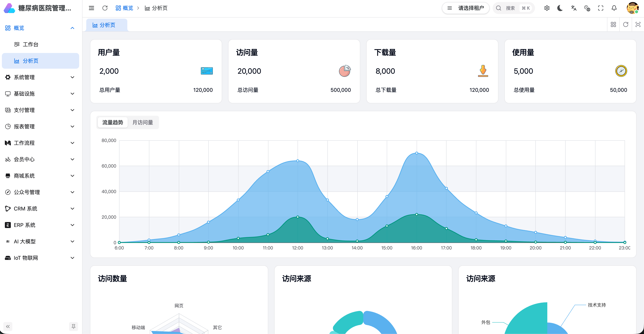Image resolution: width=644 pixels, height=334 pixels.
Task: Click the refresh icon beside the breadcrumb
Action: coord(105,8)
